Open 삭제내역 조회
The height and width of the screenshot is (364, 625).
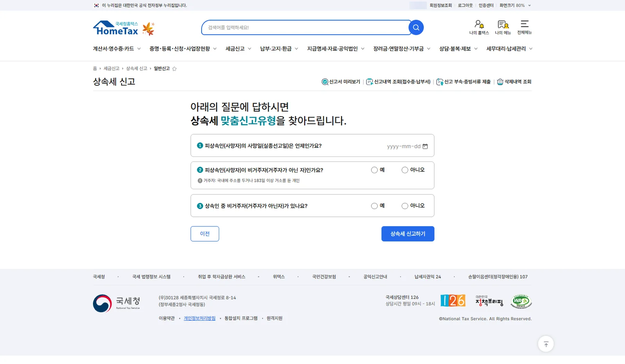tap(514, 82)
